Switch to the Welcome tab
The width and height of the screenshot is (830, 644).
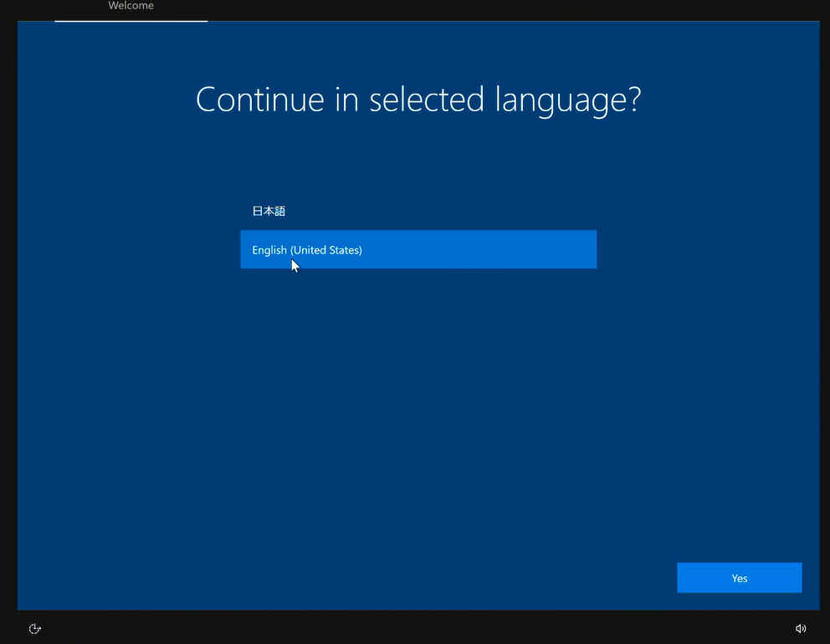[131, 6]
